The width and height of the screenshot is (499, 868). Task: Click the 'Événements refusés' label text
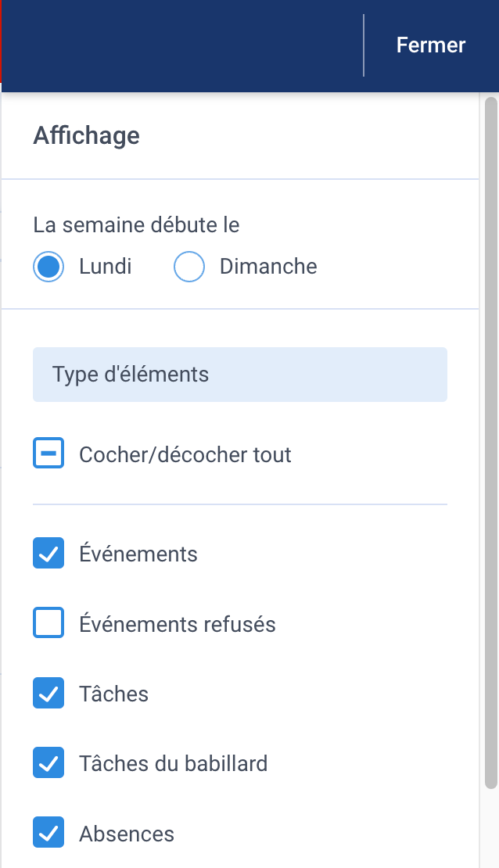[x=178, y=624]
